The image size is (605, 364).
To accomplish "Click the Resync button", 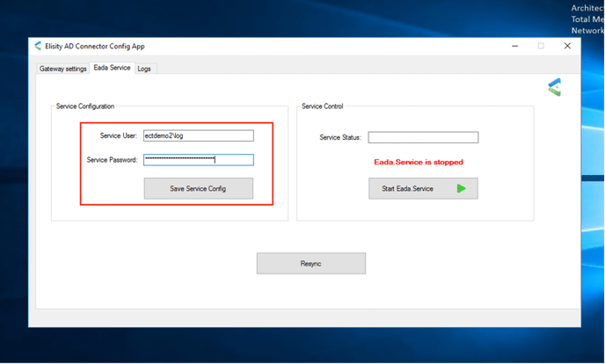I will 311,264.
